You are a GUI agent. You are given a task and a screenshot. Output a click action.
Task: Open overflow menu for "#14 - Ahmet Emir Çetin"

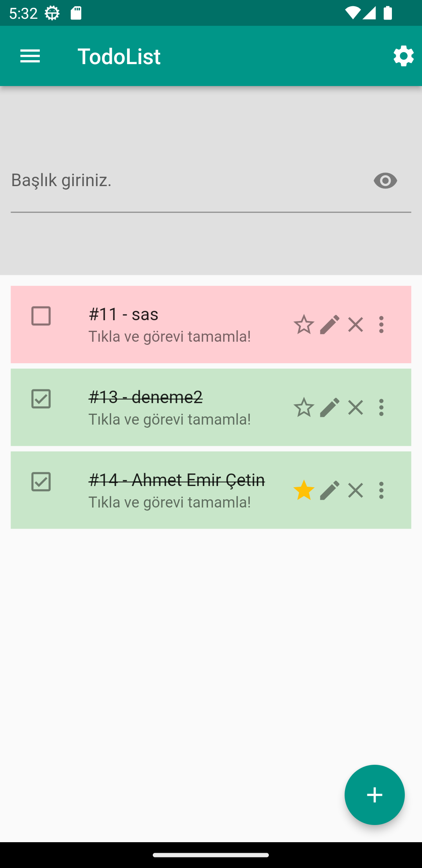pyautogui.click(x=381, y=491)
